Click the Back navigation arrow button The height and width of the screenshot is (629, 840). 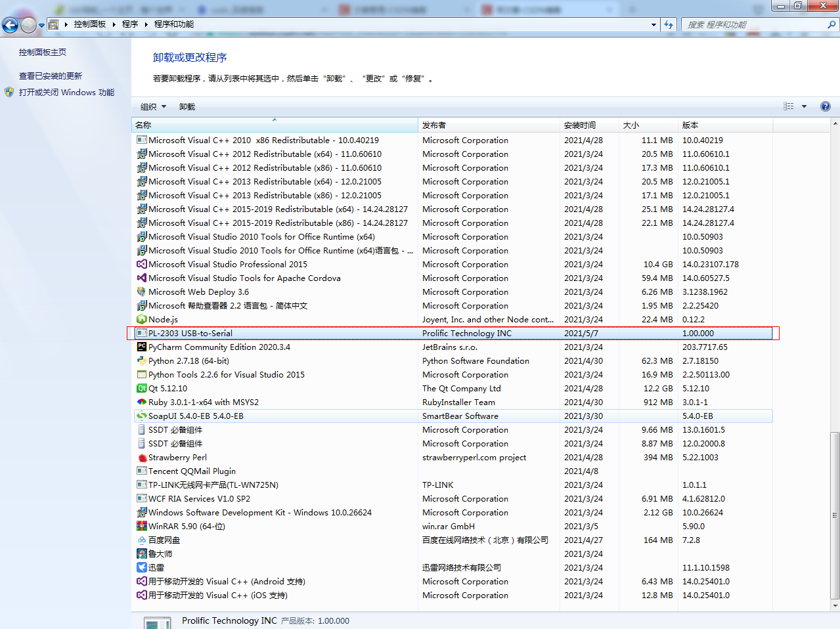click(x=10, y=25)
